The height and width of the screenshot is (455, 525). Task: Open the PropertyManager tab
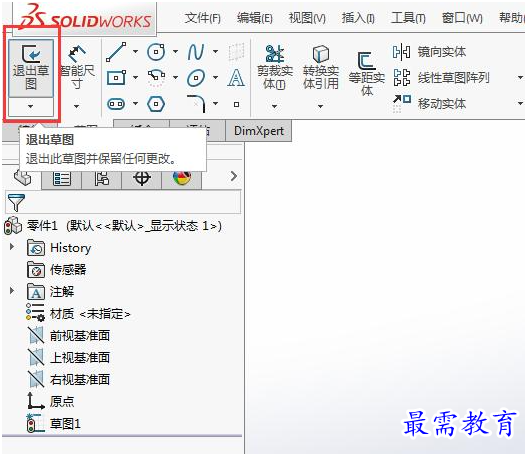click(x=62, y=179)
